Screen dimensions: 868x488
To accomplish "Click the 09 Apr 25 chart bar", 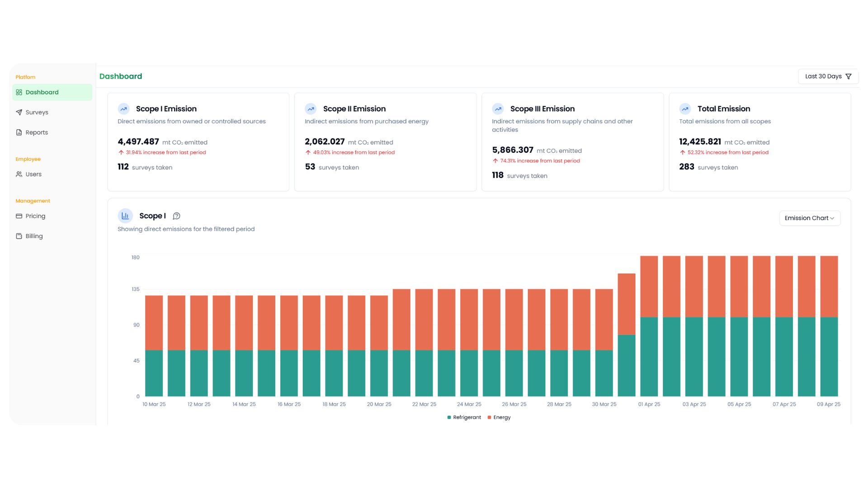I will click(x=829, y=325).
